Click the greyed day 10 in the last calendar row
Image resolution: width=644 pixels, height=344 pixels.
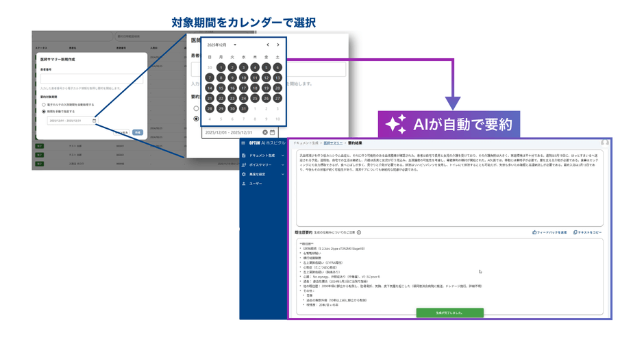coord(277,119)
